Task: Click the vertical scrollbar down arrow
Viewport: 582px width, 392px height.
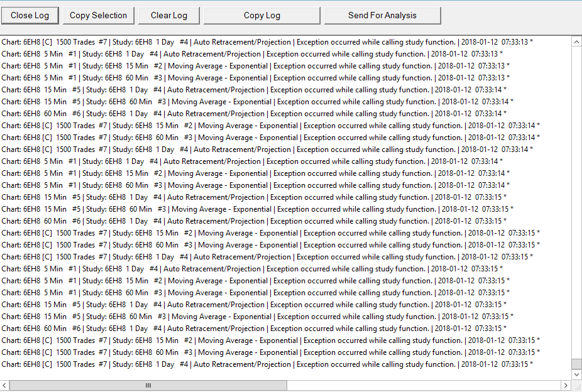Action: (576, 374)
